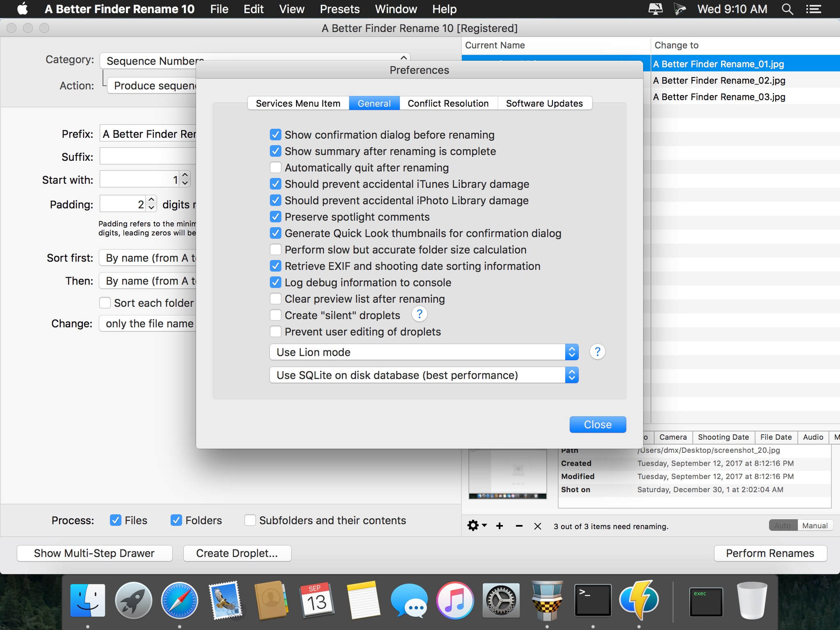840x630 pixels.
Task: Click the plus icon to add files
Action: click(x=500, y=526)
